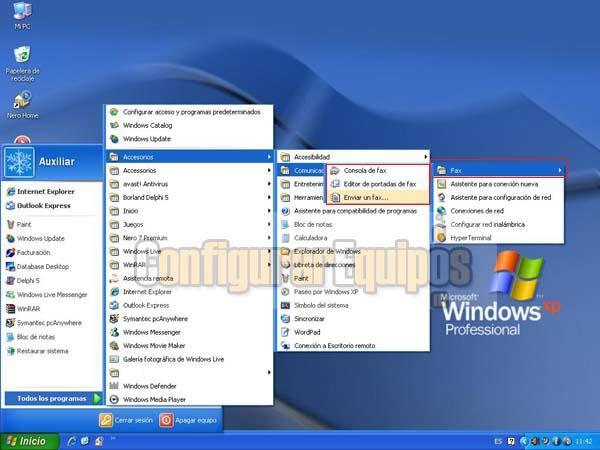Open Bloc de notas in Accesorios menu
The image size is (600, 450).
353,225
